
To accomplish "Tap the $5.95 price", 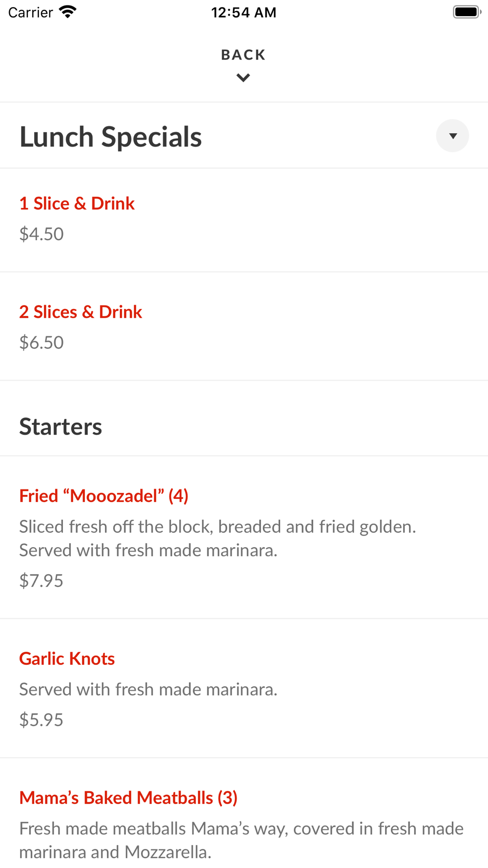I will click(x=41, y=720).
